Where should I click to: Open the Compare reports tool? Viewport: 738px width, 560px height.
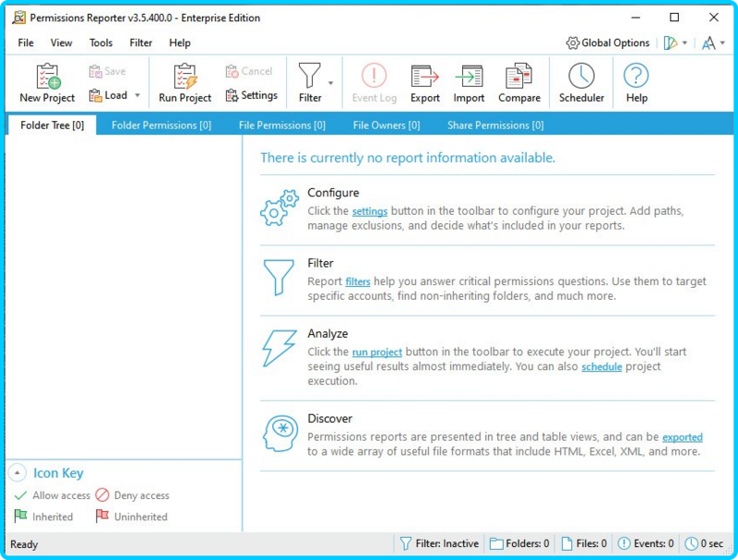(x=519, y=83)
